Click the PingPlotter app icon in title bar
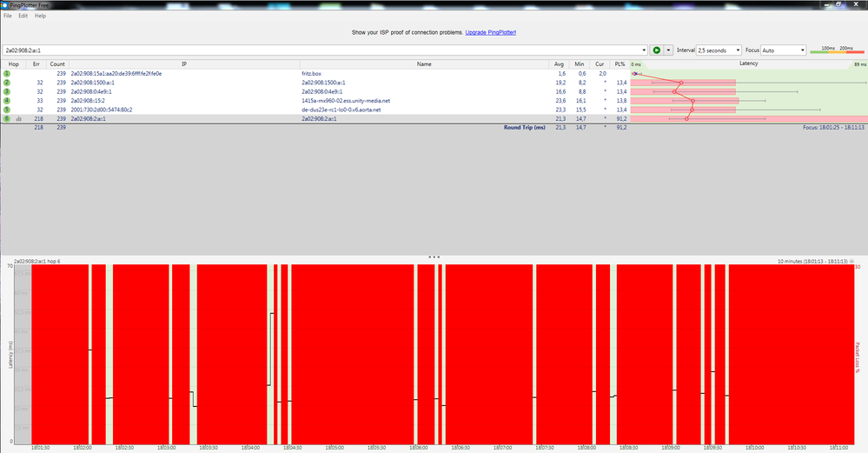 pyautogui.click(x=4, y=5)
